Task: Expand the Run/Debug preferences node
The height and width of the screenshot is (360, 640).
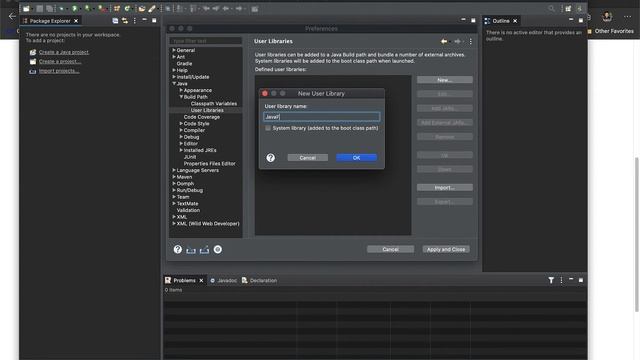Action: click(x=174, y=190)
